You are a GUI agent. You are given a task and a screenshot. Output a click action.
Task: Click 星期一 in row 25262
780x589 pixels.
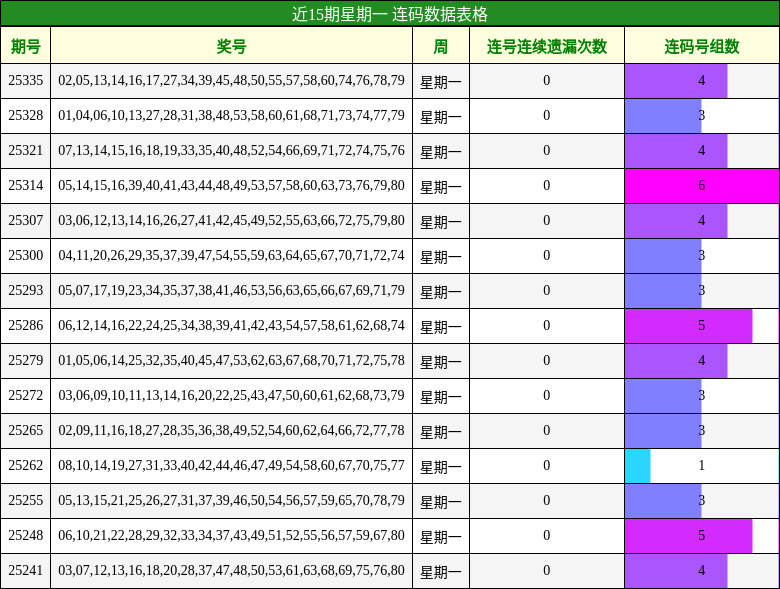[x=441, y=466]
